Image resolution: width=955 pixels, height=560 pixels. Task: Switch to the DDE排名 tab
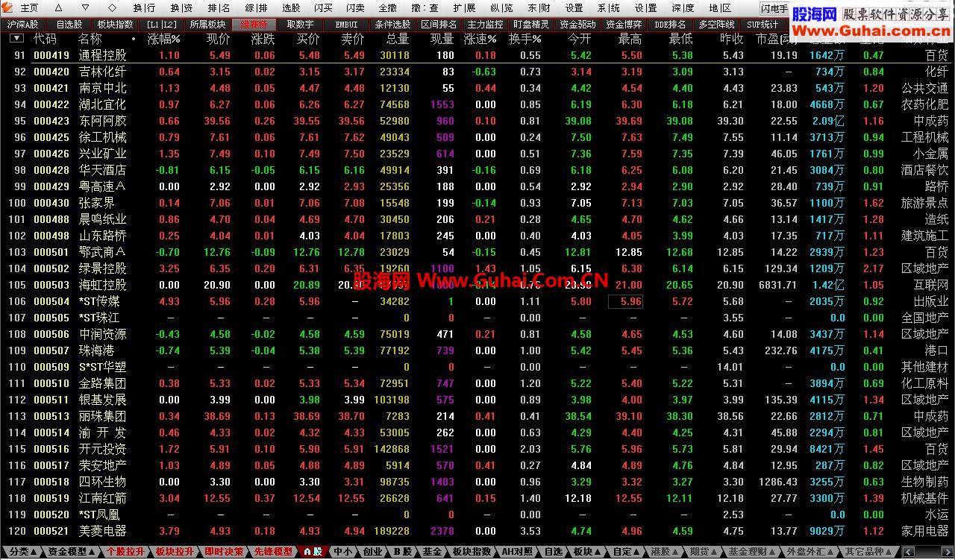pyautogui.click(x=670, y=24)
